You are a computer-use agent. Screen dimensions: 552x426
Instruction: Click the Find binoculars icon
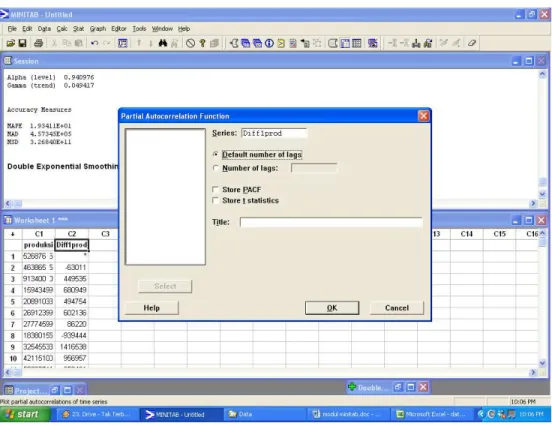(x=163, y=43)
